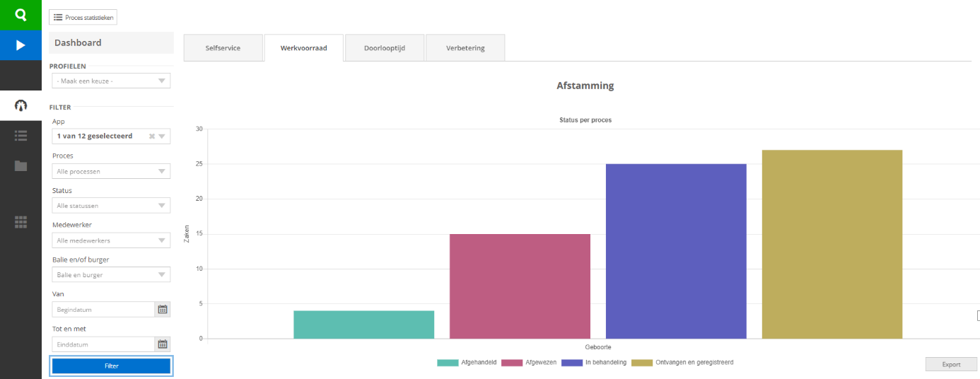Clear the App selection with the x icon
This screenshot has height=379, width=980.
click(x=151, y=136)
